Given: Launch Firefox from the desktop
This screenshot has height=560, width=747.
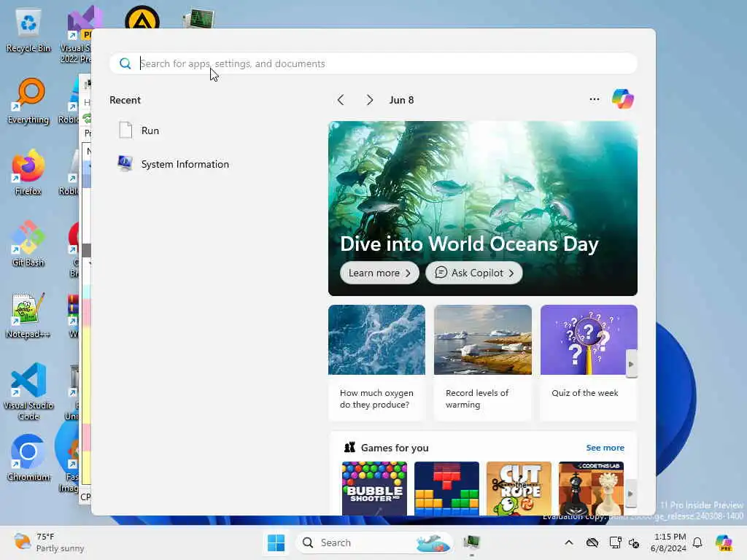Looking at the screenshot, I should 28,173.
